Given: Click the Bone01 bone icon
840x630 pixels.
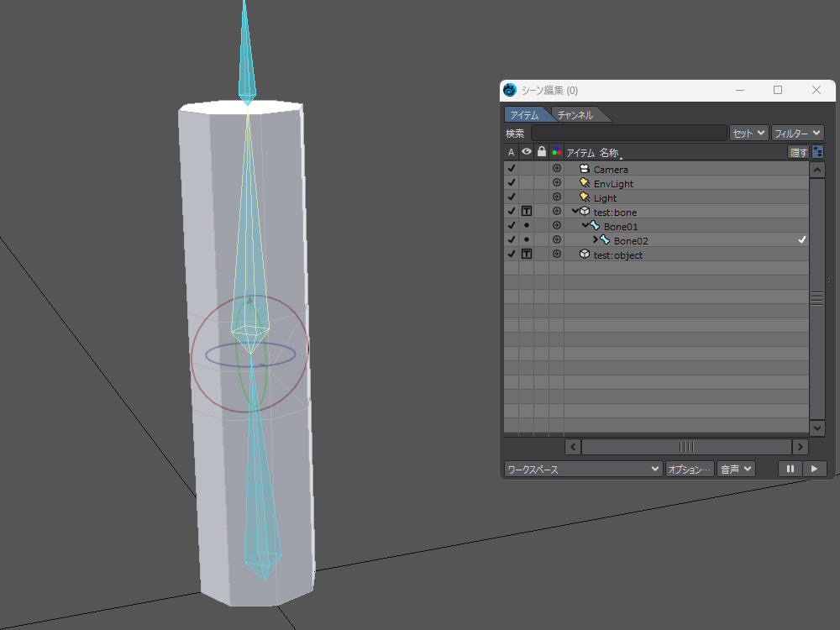Looking at the screenshot, I should (x=596, y=226).
